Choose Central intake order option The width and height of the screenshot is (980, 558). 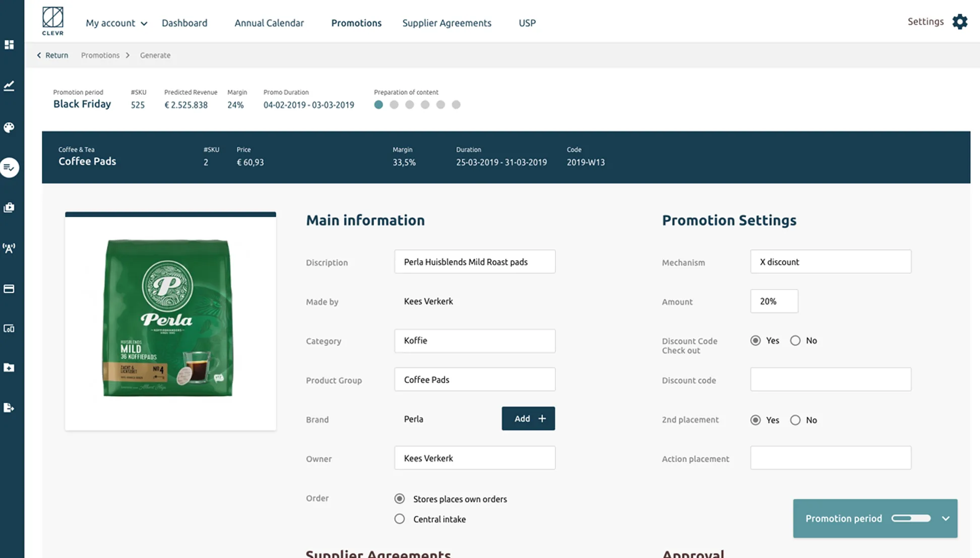click(x=399, y=519)
